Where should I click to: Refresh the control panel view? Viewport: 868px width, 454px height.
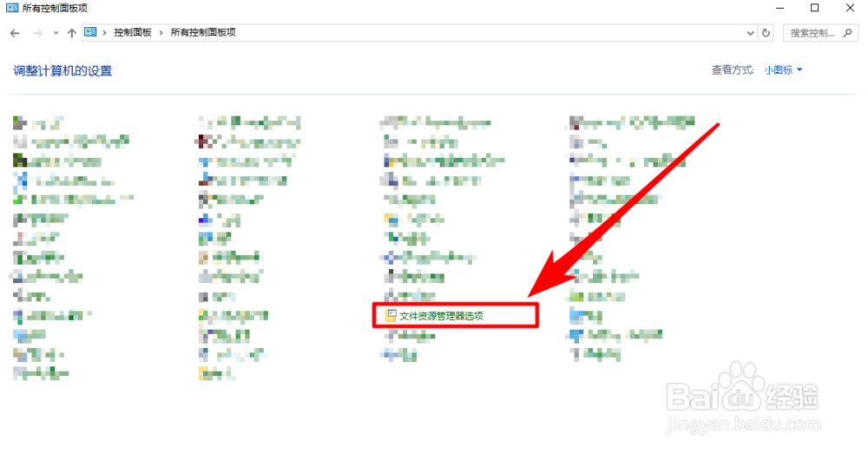(766, 33)
